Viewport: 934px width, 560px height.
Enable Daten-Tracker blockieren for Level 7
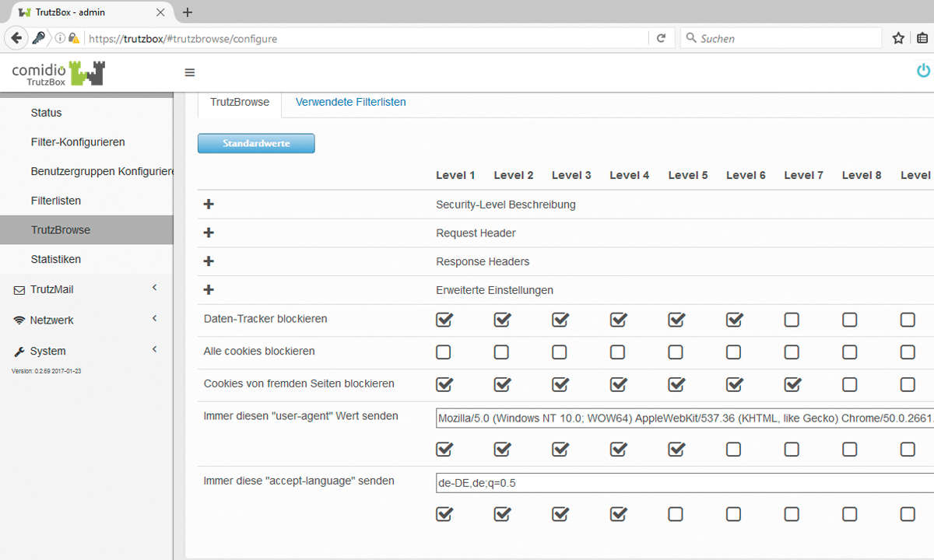click(x=792, y=320)
